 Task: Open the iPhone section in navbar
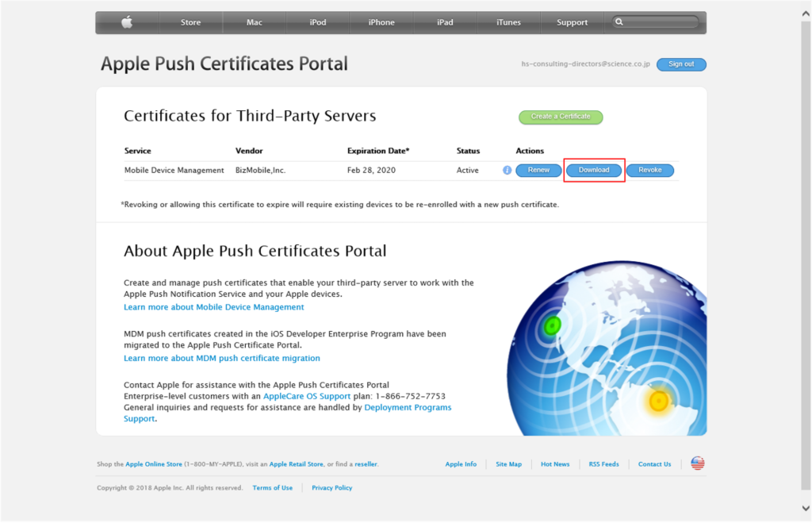(381, 22)
